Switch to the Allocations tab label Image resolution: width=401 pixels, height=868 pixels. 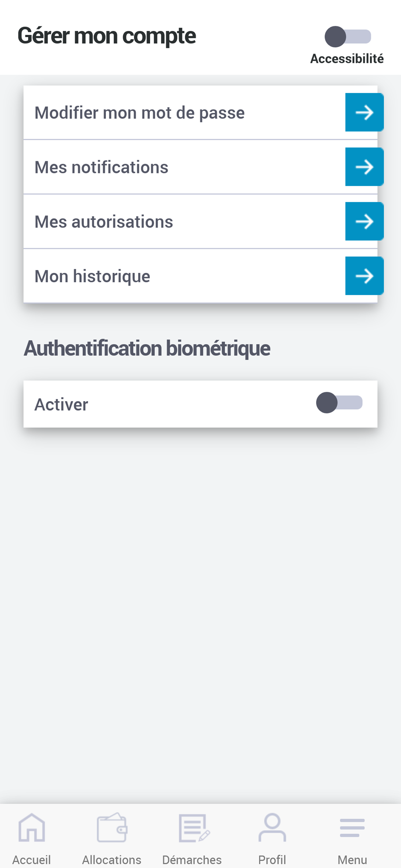(x=112, y=860)
